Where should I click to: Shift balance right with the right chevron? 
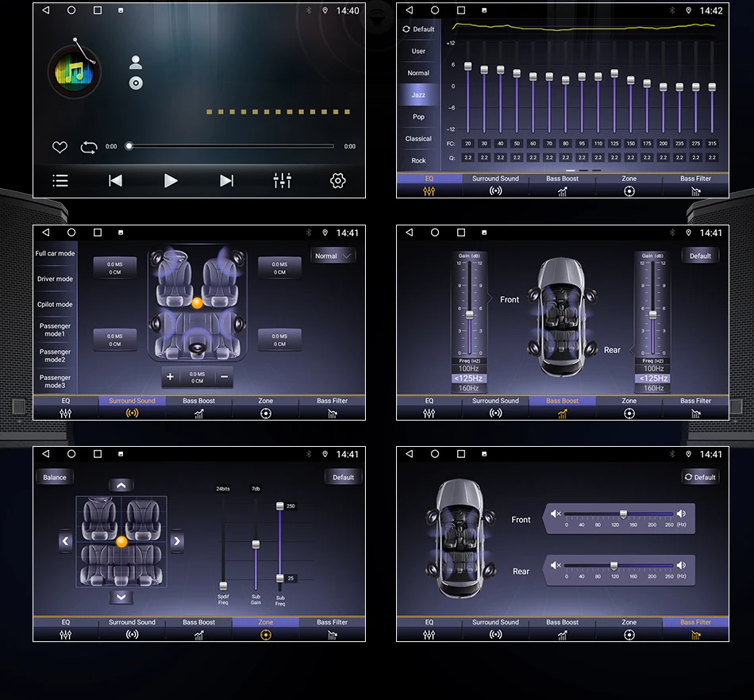point(177,541)
